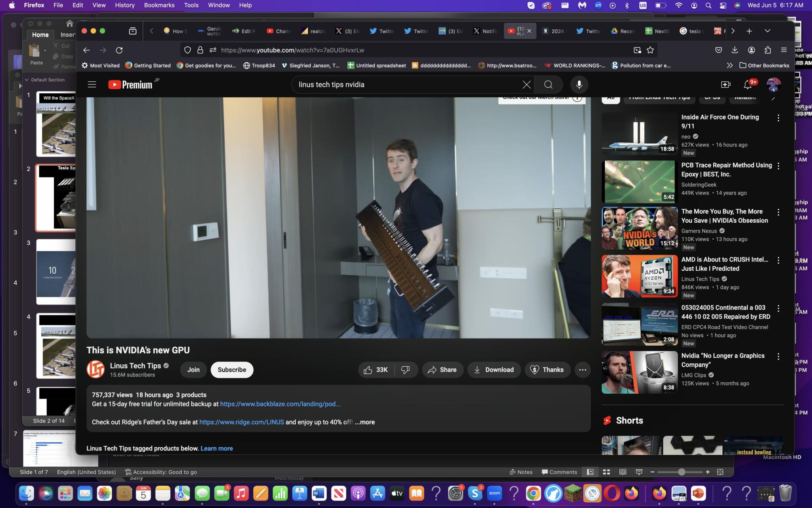The image size is (812, 508).
Task: Reload the current page in Firefox
Action: click(x=119, y=50)
